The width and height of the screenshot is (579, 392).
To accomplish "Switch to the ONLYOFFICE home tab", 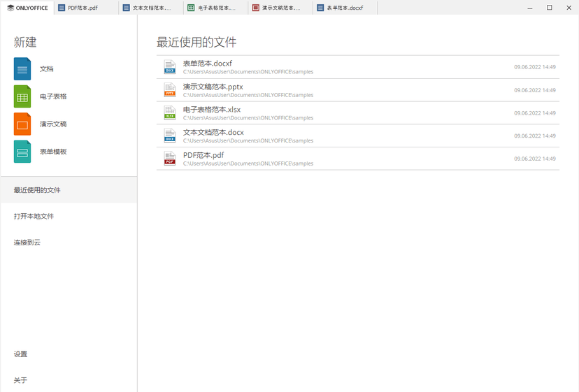I will click(27, 8).
